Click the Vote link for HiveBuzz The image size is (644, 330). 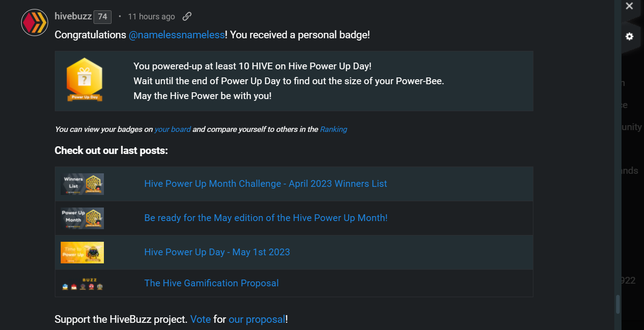[200, 320]
